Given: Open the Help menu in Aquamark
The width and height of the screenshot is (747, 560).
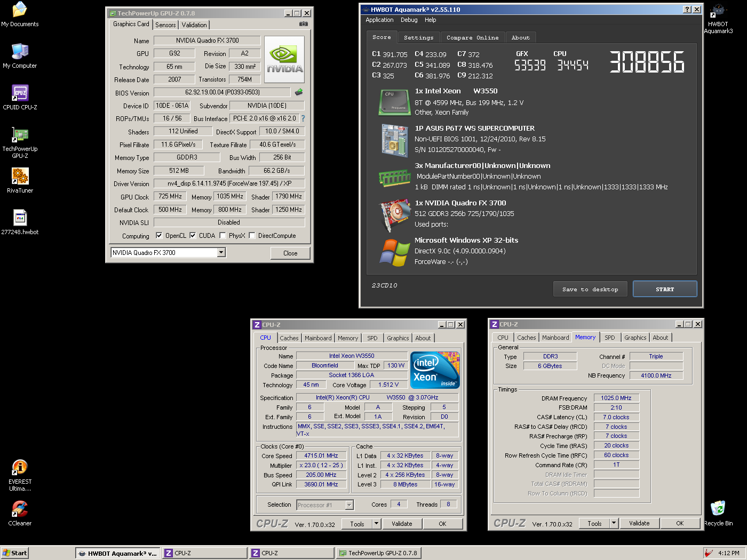Looking at the screenshot, I should (x=431, y=20).
